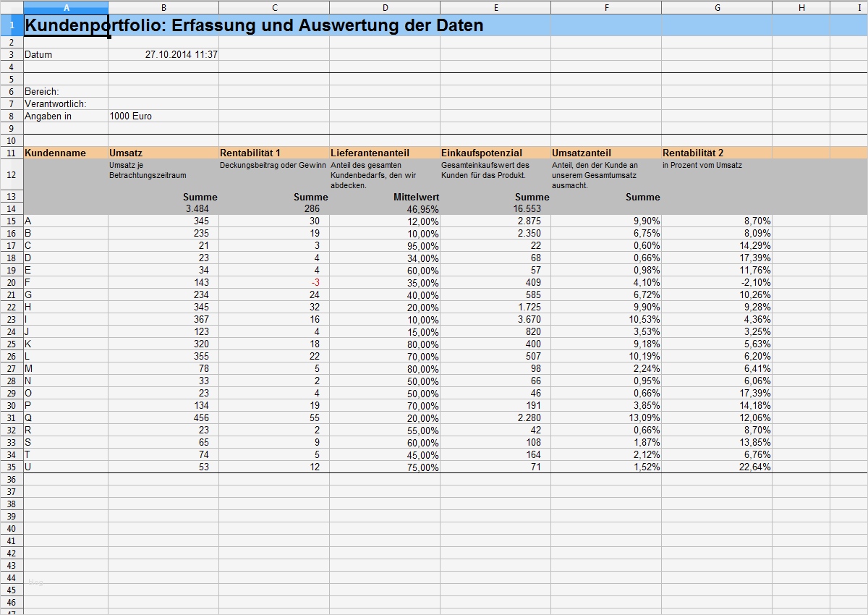Select Umsatz value '355' for customer L
Viewport: 868px width, 615px height.
click(x=163, y=356)
